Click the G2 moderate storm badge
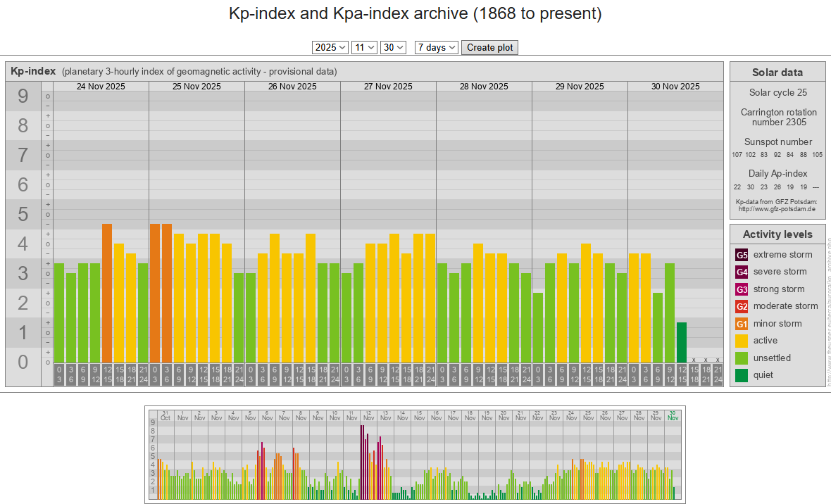This screenshot has width=831, height=504. pos(742,306)
